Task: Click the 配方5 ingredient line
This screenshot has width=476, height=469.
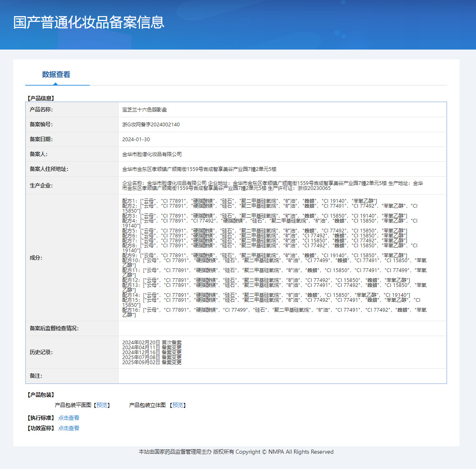Action: pos(264,230)
